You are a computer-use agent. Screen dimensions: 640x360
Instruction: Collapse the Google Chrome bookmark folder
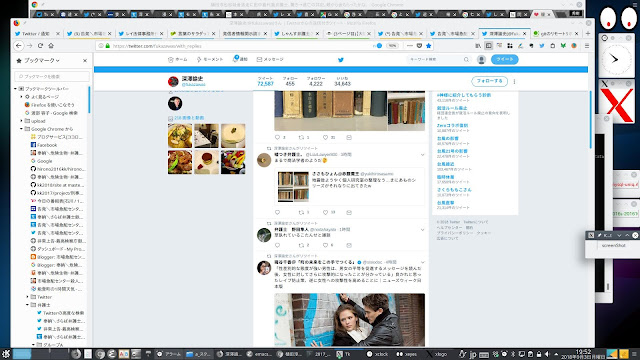21,129
